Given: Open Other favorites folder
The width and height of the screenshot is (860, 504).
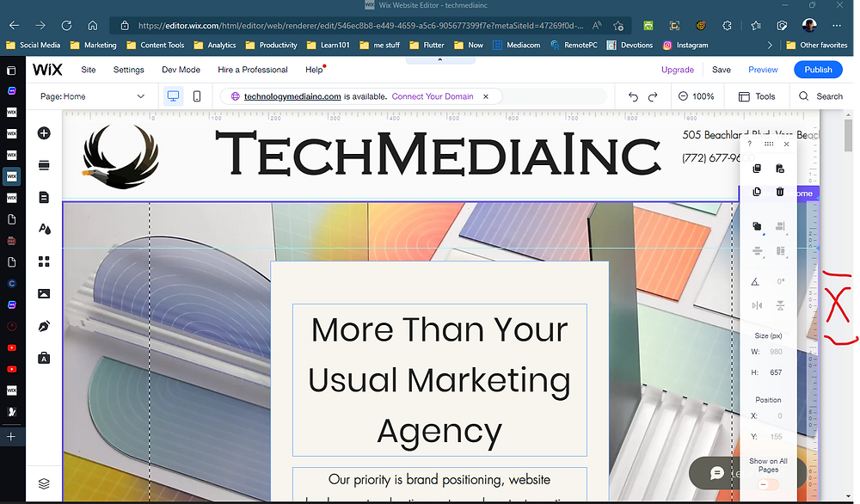Looking at the screenshot, I should (x=817, y=46).
